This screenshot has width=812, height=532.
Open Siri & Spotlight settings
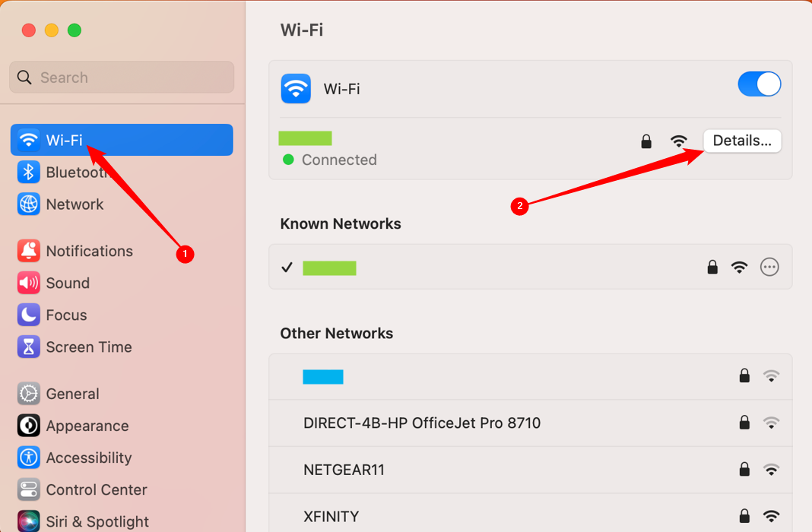pyautogui.click(x=28, y=521)
